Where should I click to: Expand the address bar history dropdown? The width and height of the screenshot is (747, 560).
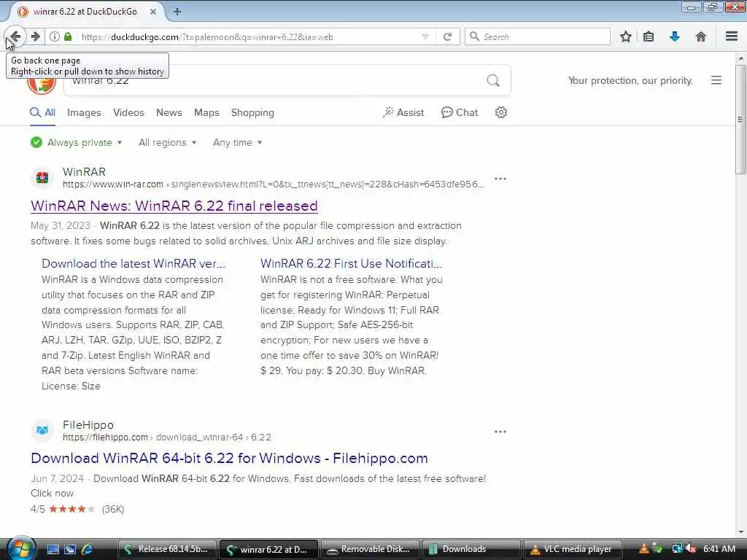coord(425,36)
